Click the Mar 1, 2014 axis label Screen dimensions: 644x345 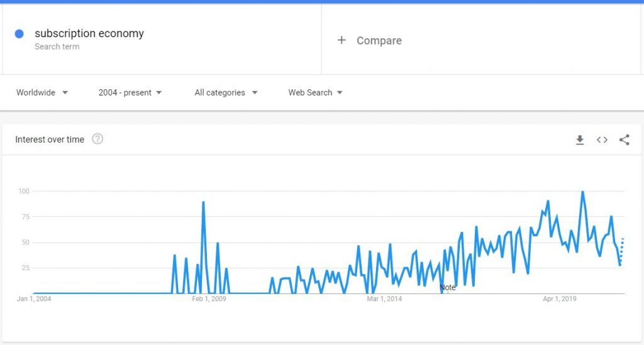[384, 298]
